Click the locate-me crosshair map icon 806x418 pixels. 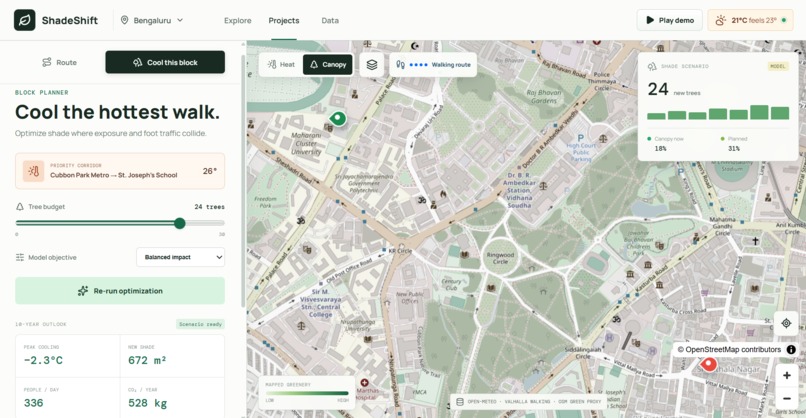point(786,323)
